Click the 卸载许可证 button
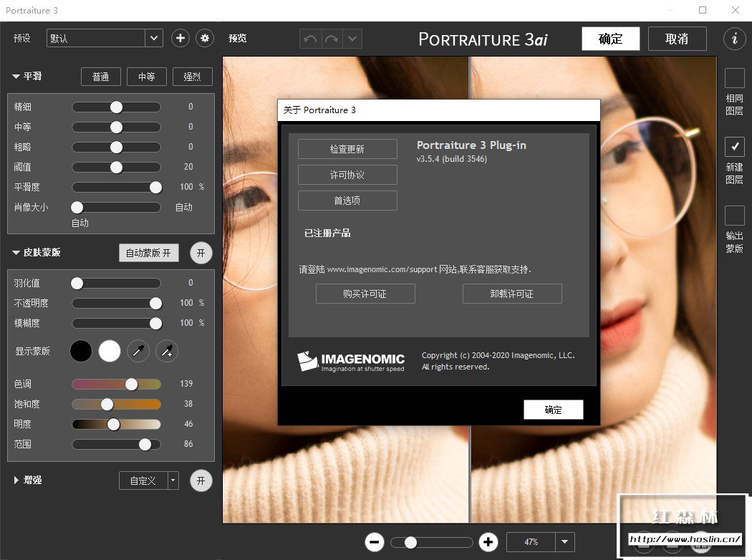The width and height of the screenshot is (752, 560). 512,294
